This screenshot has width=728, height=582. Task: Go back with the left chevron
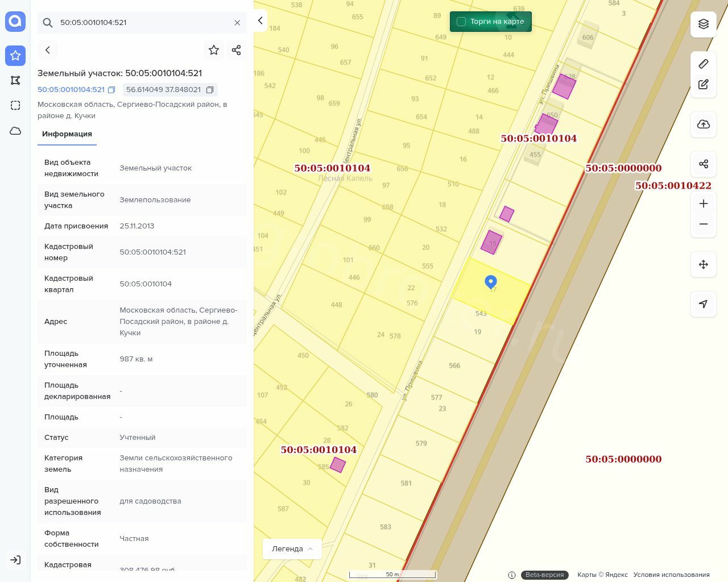pyautogui.click(x=48, y=50)
